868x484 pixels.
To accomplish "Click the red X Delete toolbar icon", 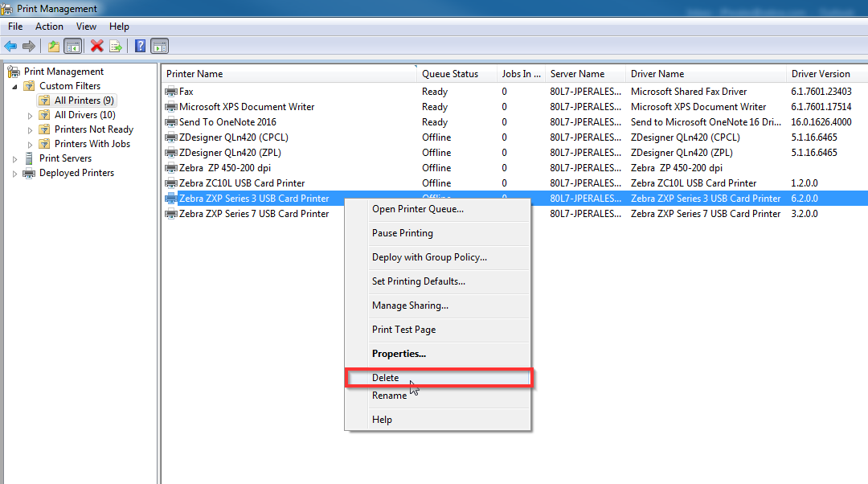I will pyautogui.click(x=97, y=46).
